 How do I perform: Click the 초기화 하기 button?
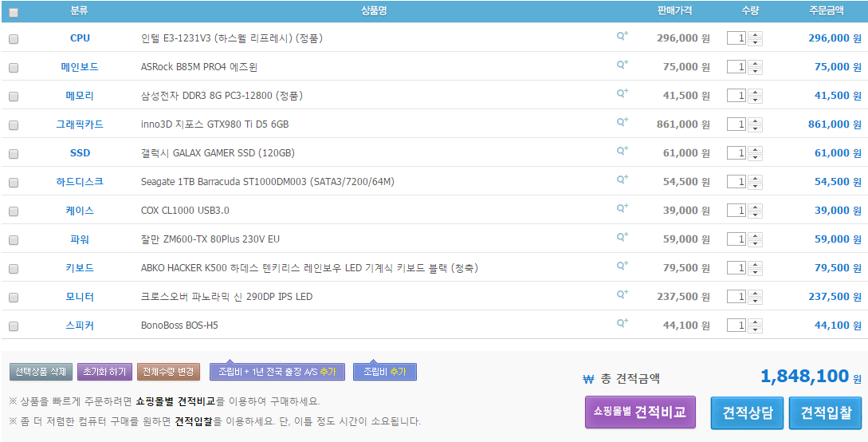104,372
